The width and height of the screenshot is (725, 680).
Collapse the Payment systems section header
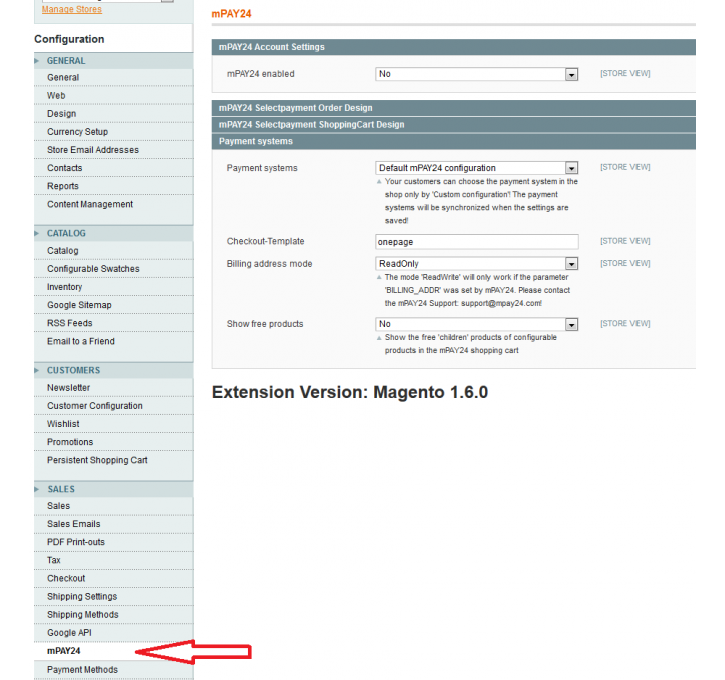(x=454, y=141)
